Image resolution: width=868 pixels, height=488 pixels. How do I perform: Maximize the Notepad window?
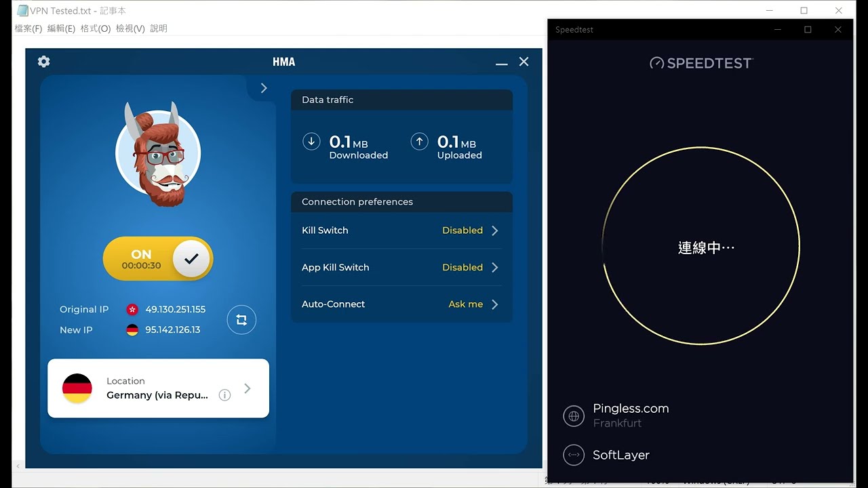804,11
